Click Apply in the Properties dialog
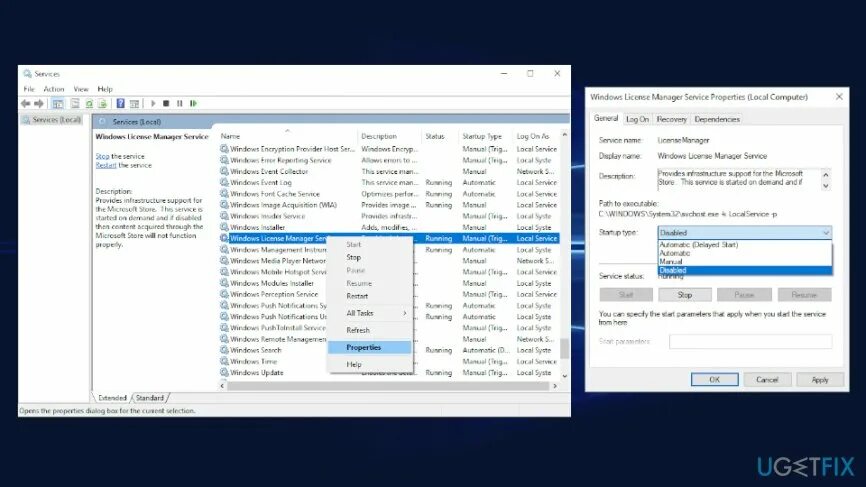Viewport: 866px width, 487px height. pyautogui.click(x=820, y=379)
